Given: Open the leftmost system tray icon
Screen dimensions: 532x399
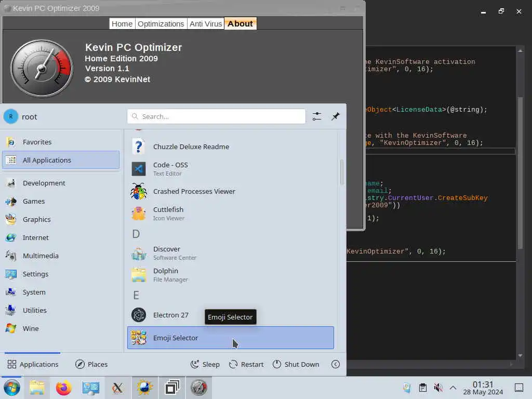Looking at the screenshot, I should click(x=407, y=388).
